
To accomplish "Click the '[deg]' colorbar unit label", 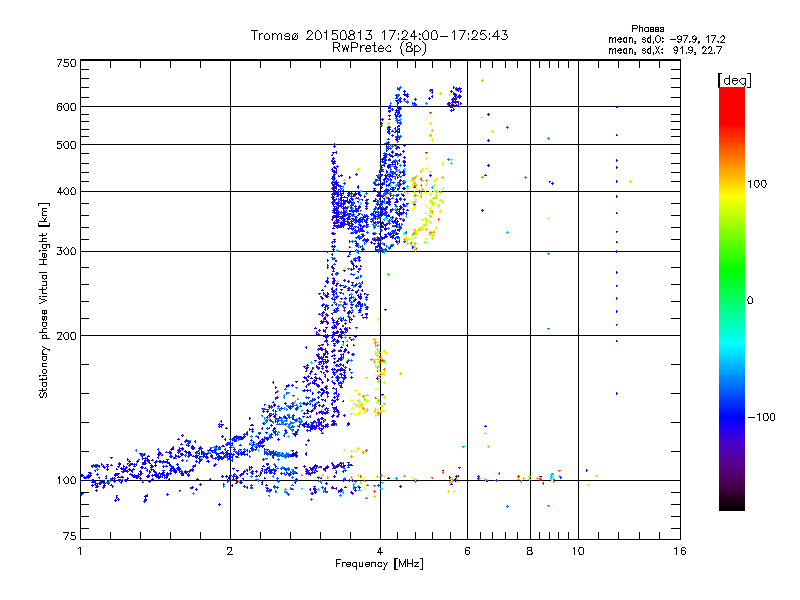I will (x=734, y=80).
